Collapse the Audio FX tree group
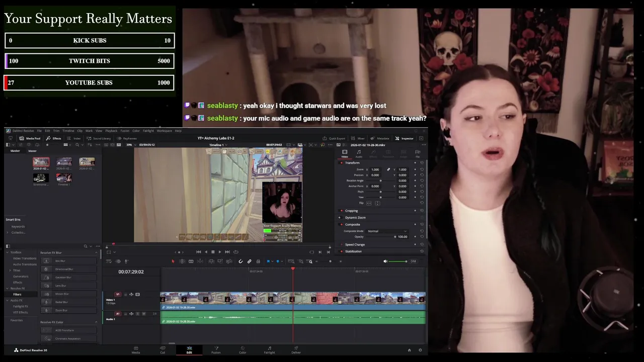 tap(8, 301)
